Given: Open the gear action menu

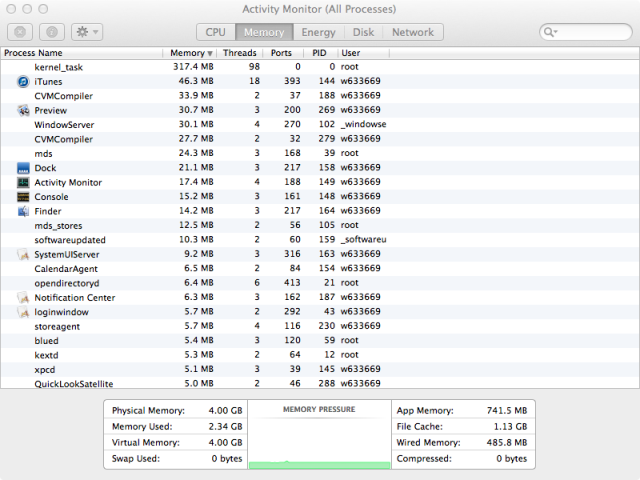Looking at the screenshot, I should [x=87, y=32].
